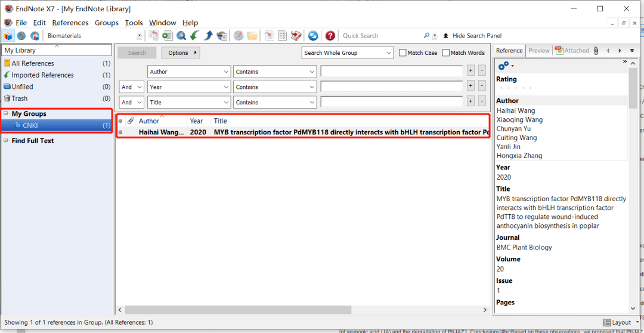This screenshot has height=333, width=644.
Task: Click Open Link globe icon
Action: (239, 36)
